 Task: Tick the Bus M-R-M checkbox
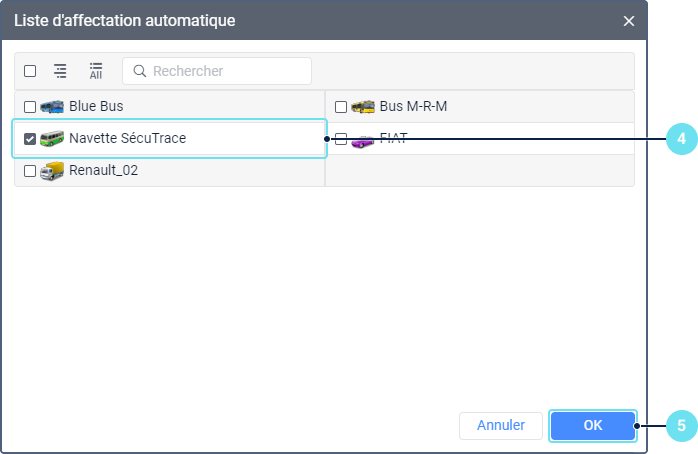coord(341,107)
